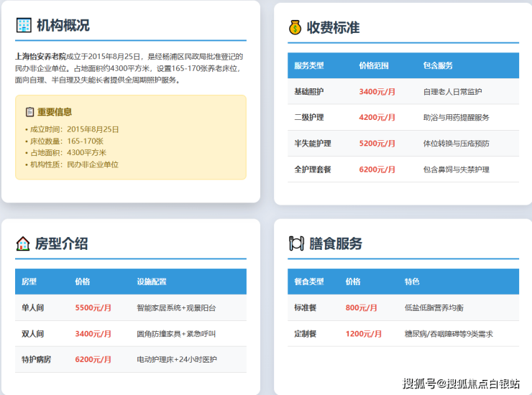Click the 餐食类型 column header
Viewport: 532px width, 395px height.
click(x=308, y=282)
